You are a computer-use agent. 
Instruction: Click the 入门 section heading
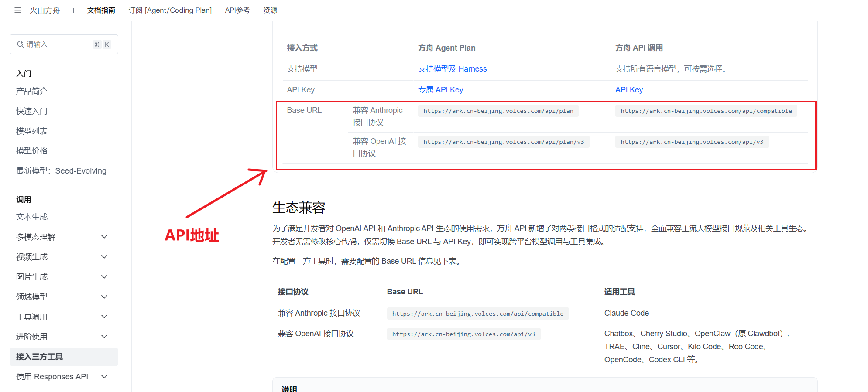[x=24, y=74]
